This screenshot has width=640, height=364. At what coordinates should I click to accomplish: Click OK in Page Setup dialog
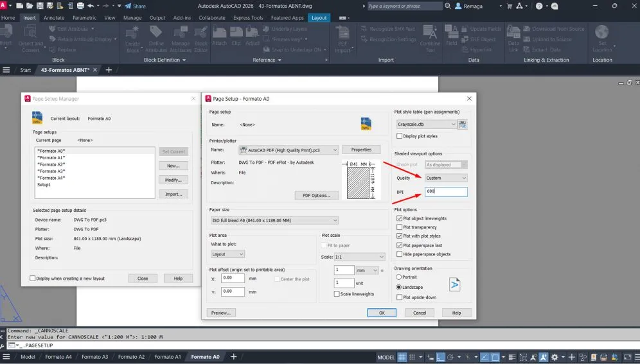click(382, 313)
